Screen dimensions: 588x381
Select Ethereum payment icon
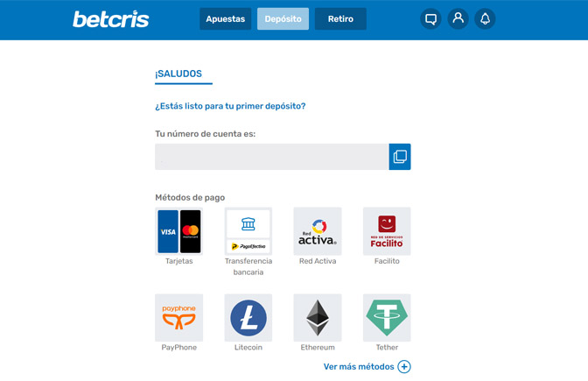tap(318, 318)
